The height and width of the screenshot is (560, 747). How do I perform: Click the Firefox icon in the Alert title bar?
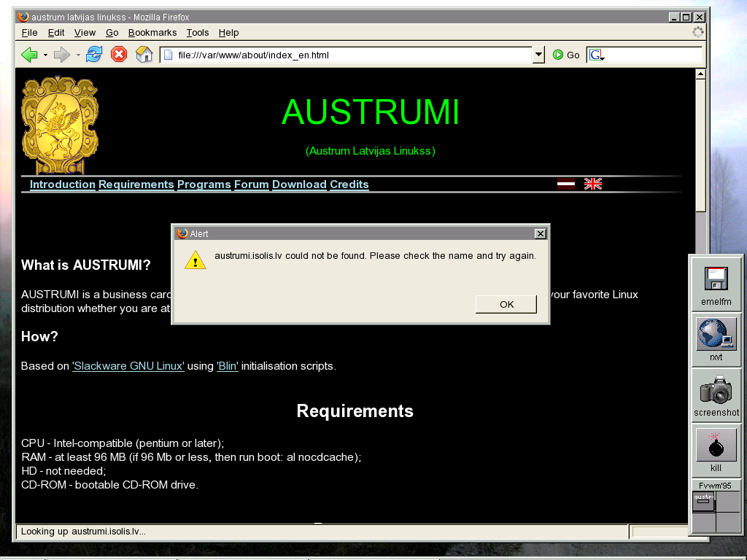click(182, 233)
